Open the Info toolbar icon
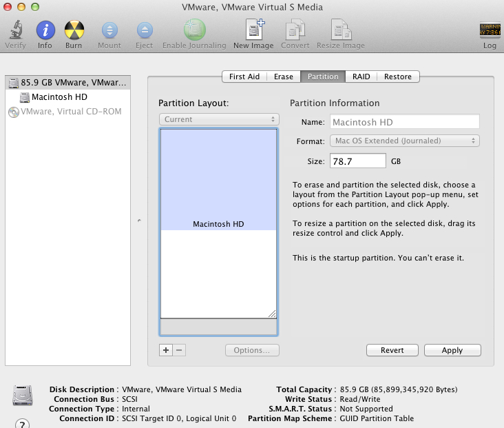The width and height of the screenshot is (504, 428). tap(45, 30)
